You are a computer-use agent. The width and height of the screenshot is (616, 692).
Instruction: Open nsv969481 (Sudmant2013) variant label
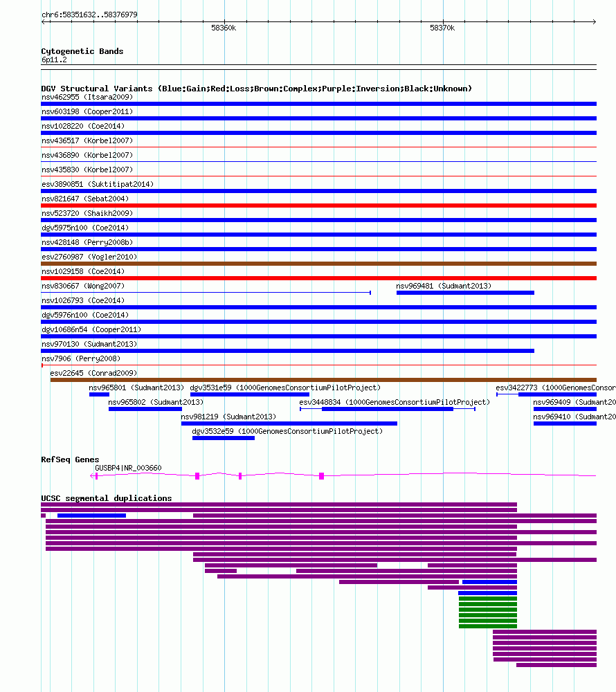[444, 286]
